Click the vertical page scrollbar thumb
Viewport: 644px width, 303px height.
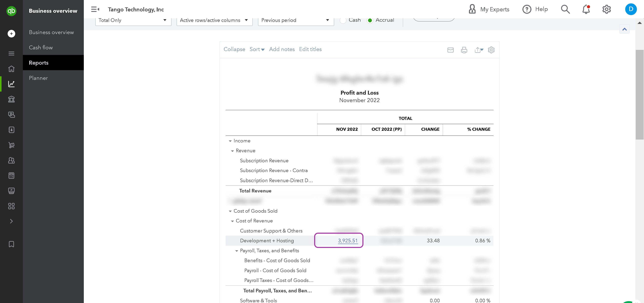639,94
